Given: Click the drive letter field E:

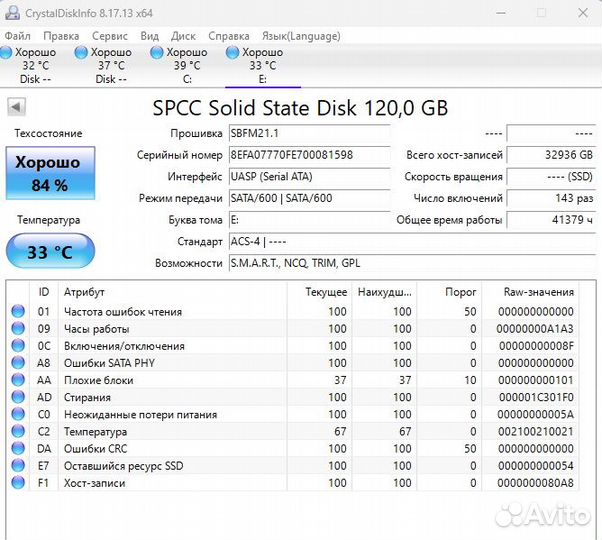Looking at the screenshot, I should pyautogui.click(x=309, y=220).
